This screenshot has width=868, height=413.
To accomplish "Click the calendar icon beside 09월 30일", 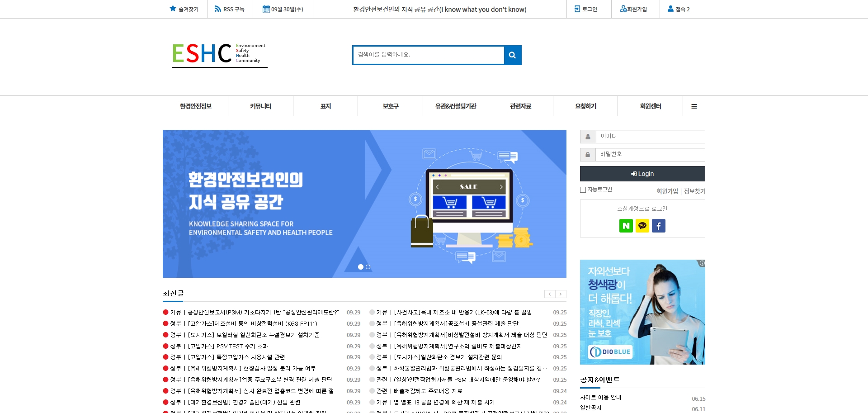I will (x=266, y=8).
